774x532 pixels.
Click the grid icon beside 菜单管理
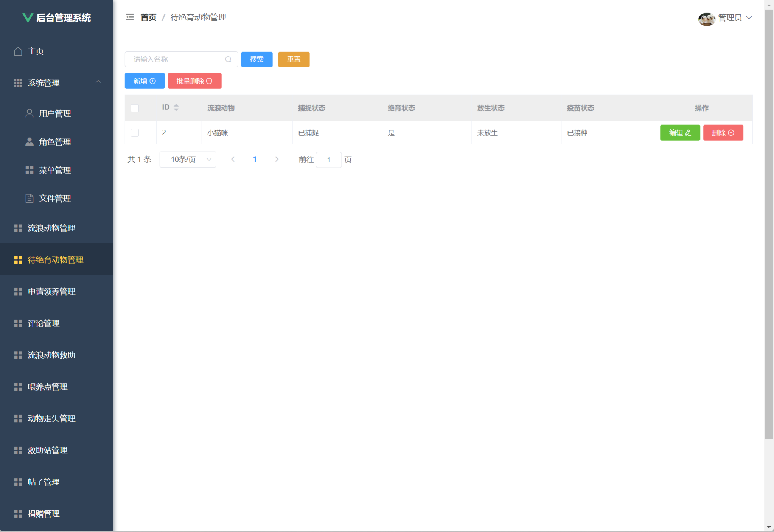30,170
